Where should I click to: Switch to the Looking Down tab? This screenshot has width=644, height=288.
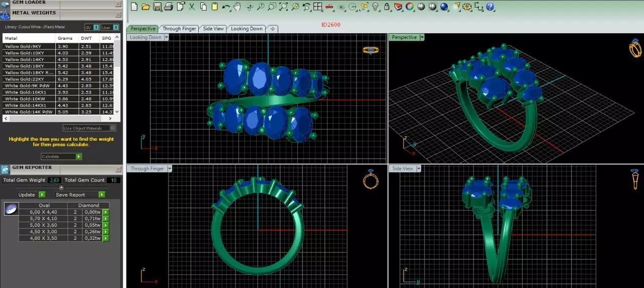[247, 29]
